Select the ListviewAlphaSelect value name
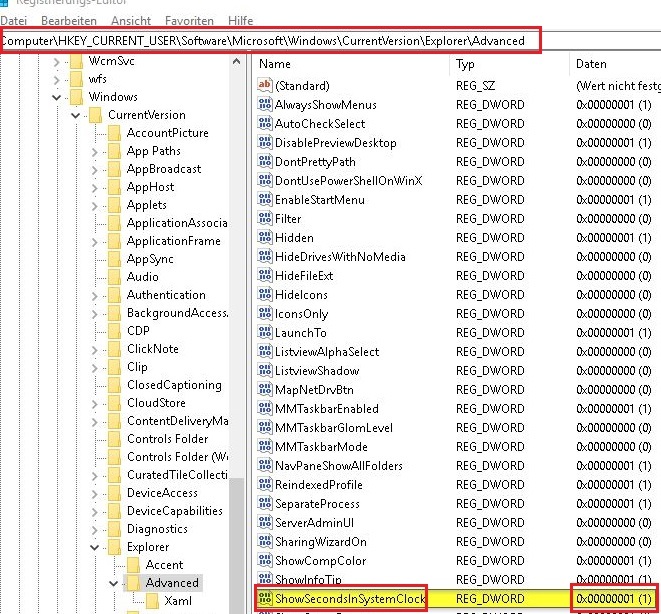 [327, 352]
